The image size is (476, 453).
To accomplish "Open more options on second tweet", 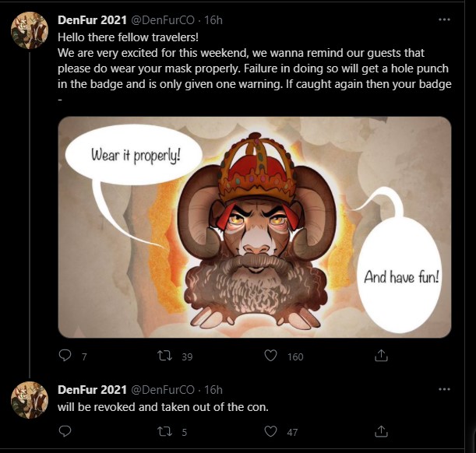I will coord(444,389).
